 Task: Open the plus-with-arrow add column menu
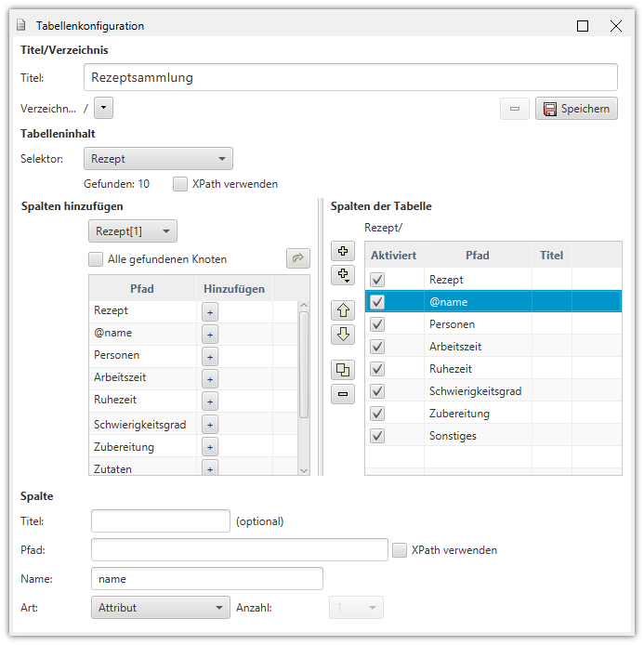[343, 275]
